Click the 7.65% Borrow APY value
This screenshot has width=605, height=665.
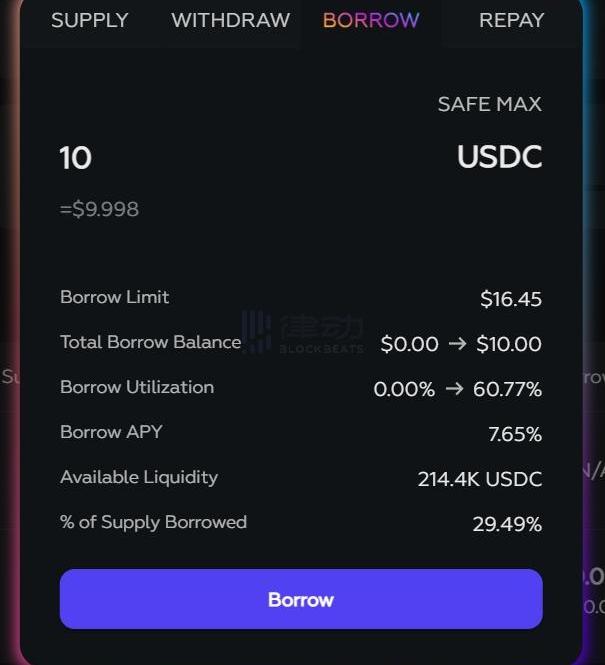pos(515,434)
